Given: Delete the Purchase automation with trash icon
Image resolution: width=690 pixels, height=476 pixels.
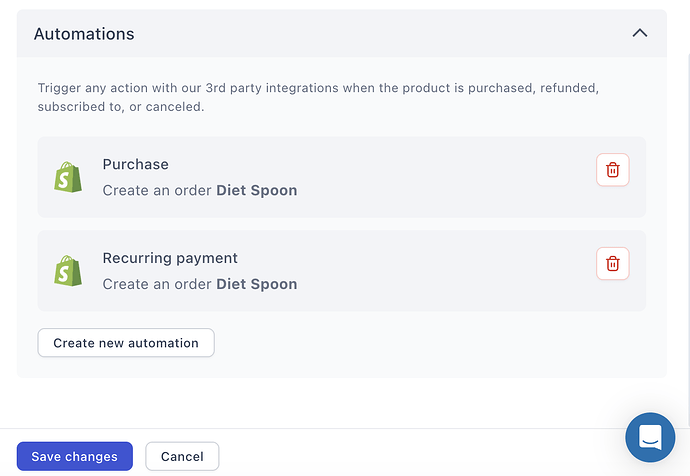Looking at the screenshot, I should (x=613, y=170).
